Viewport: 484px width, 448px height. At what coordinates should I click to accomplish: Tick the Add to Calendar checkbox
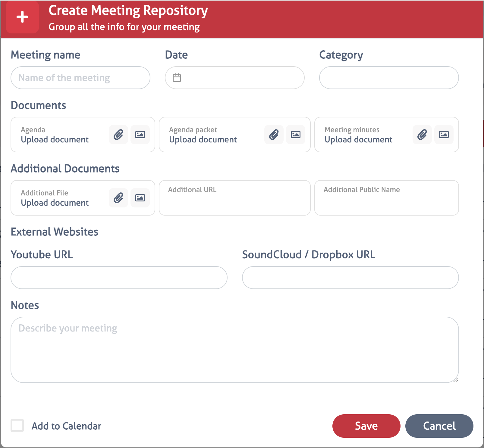tap(17, 425)
